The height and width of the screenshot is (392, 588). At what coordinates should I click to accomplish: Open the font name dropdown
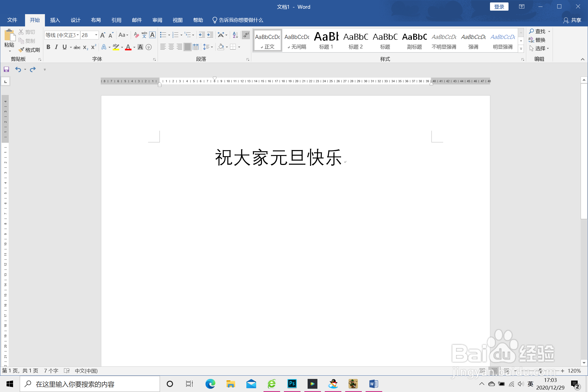78,35
